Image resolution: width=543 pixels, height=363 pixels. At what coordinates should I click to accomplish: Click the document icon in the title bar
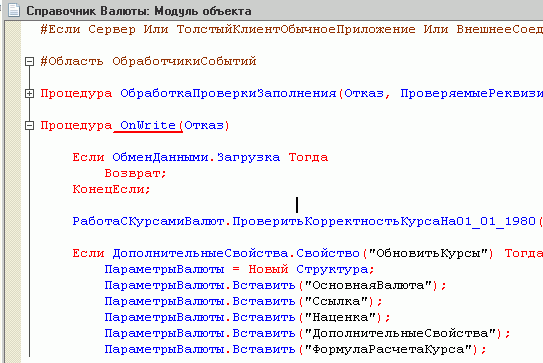[x=14, y=10]
